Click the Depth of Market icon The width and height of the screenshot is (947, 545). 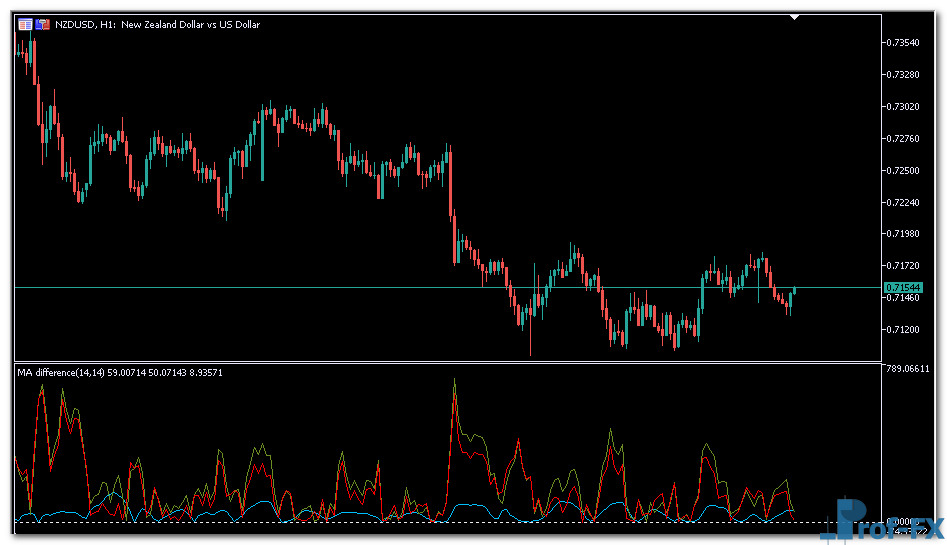click(x=43, y=24)
